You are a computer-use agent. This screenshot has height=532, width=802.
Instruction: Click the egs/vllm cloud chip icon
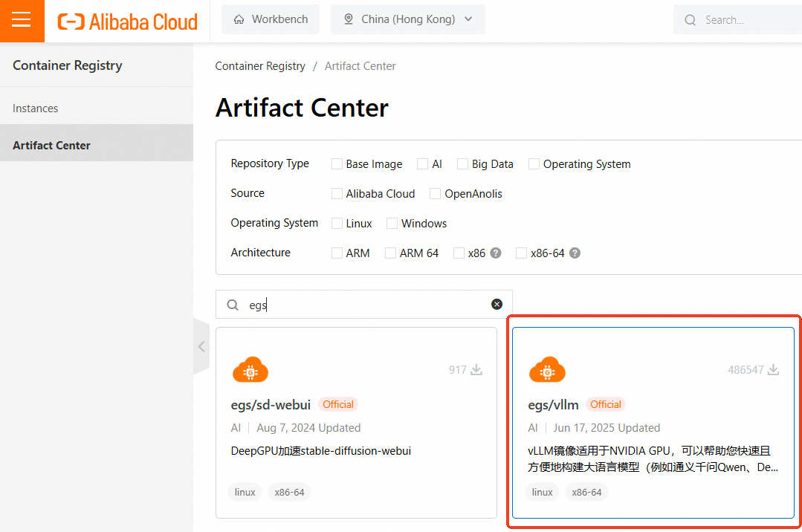click(x=547, y=370)
